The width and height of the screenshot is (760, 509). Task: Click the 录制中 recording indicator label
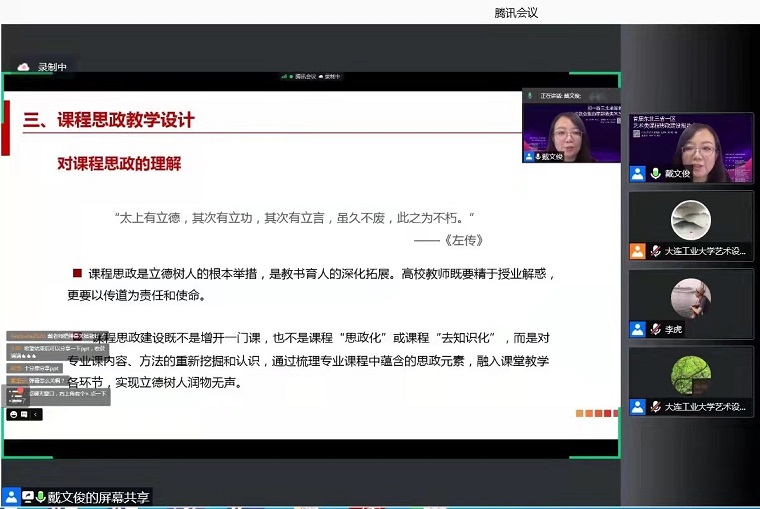(x=52, y=67)
